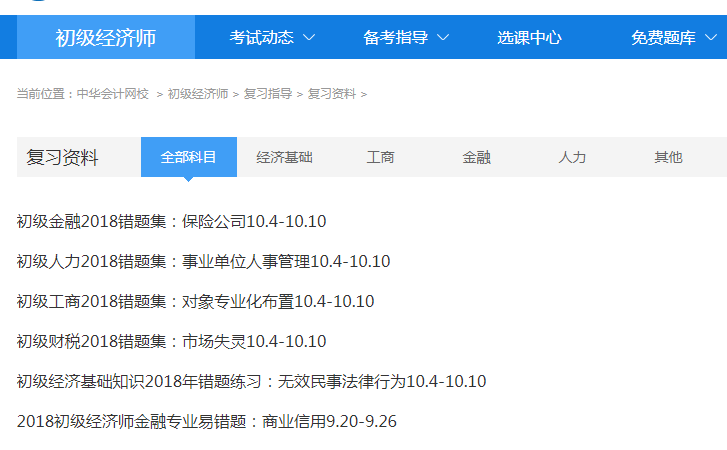
Task: Click 复习指导 in the breadcrumb
Action: [x=268, y=94]
